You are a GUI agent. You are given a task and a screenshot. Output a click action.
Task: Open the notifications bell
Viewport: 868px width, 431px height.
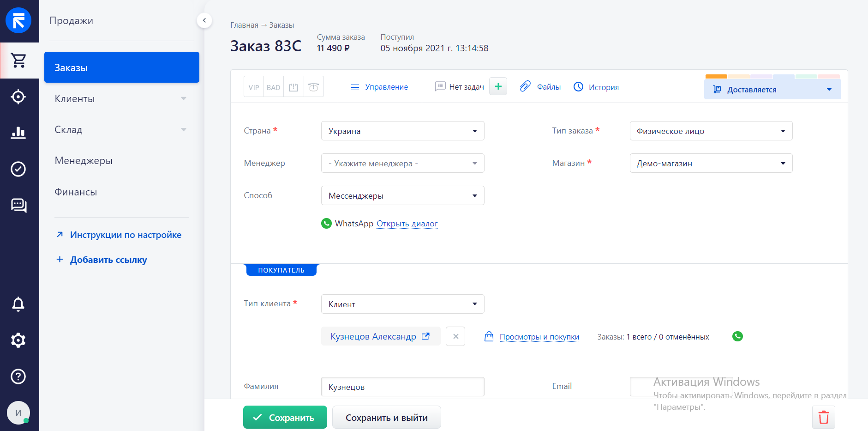click(x=18, y=304)
